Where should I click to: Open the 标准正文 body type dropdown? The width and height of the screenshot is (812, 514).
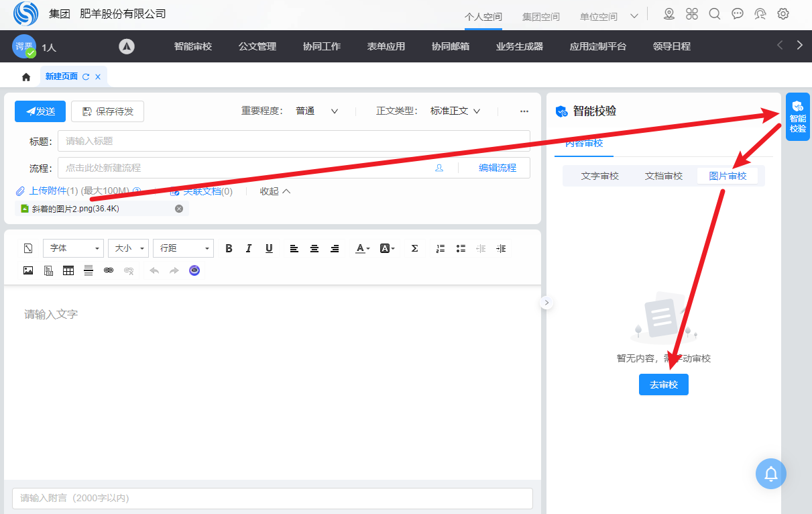coord(455,111)
